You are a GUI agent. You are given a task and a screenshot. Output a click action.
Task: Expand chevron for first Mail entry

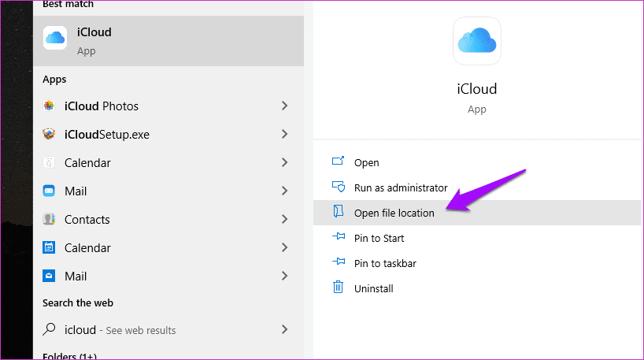tap(285, 191)
